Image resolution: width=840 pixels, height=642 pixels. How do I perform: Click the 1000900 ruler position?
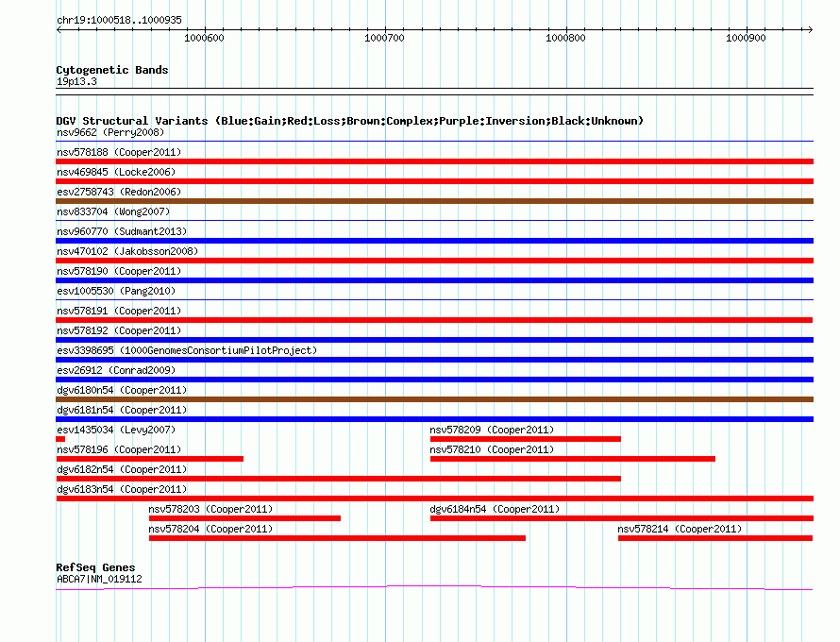pyautogui.click(x=747, y=38)
